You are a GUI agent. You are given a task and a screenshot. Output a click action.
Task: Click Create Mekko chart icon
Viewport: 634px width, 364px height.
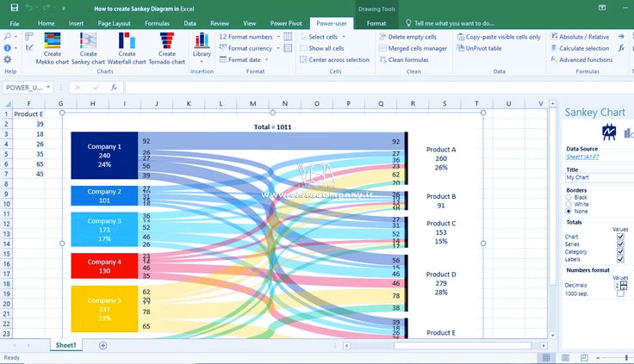(x=53, y=43)
